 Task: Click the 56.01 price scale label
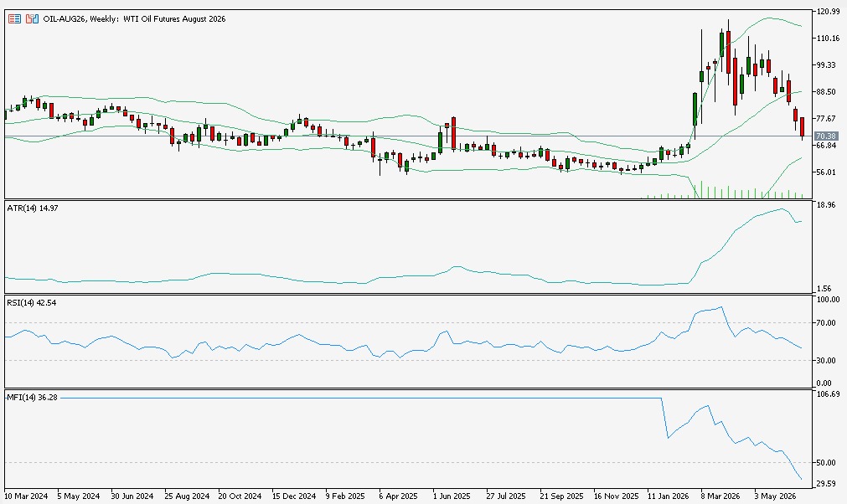(x=826, y=172)
